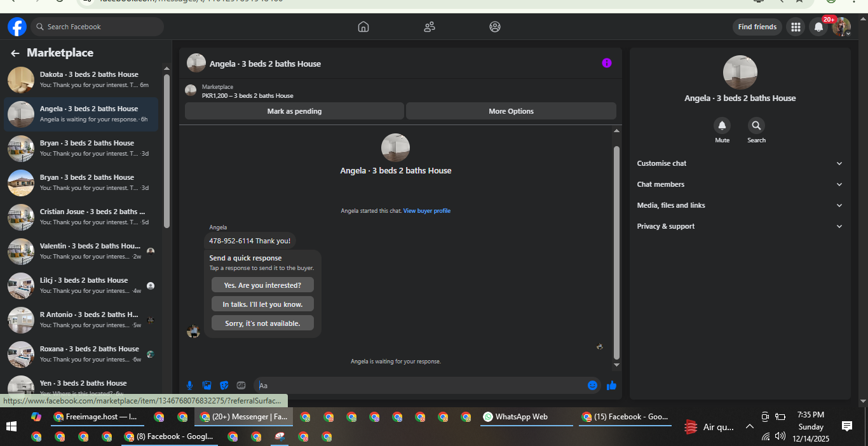Mute this chat with bell icon
The width and height of the screenshot is (868, 446).
[722, 125]
